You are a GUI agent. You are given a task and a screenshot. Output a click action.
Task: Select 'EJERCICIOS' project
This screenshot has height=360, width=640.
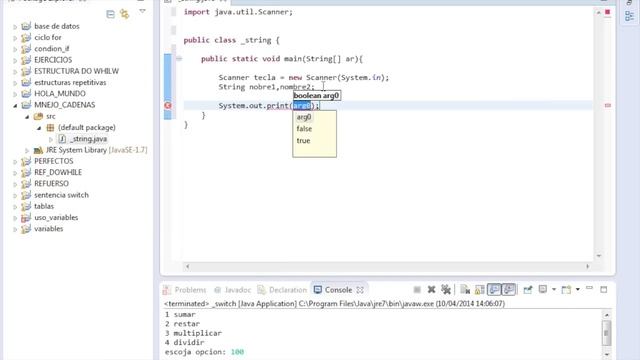point(53,60)
